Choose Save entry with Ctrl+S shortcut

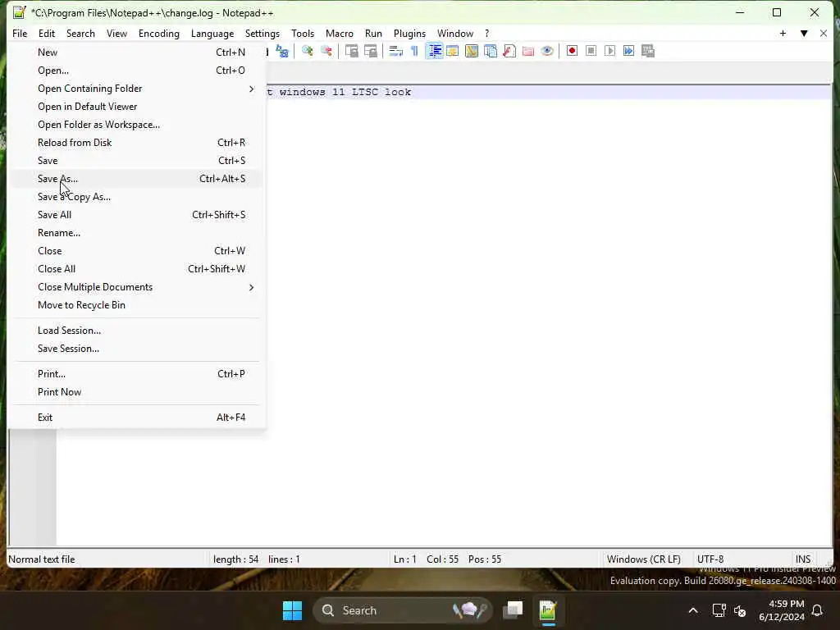pyautogui.click(x=136, y=161)
